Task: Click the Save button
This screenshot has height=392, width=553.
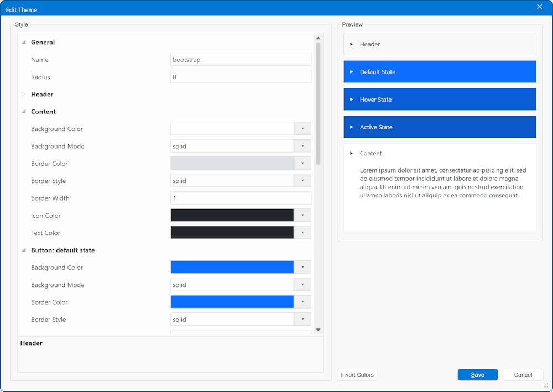Action: (477, 375)
